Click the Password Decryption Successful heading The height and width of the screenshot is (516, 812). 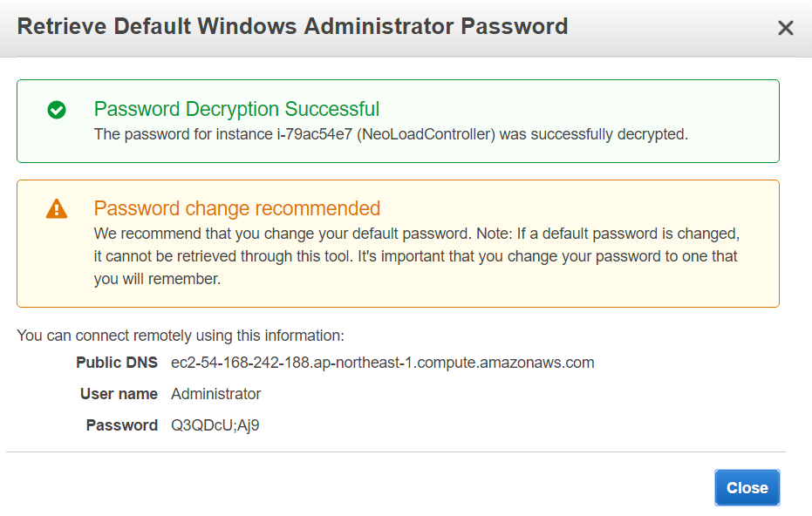coord(236,109)
